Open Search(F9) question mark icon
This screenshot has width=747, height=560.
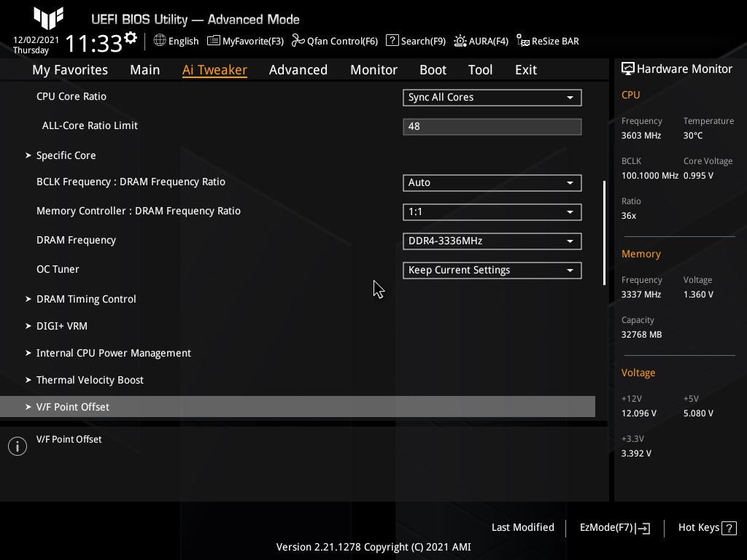(x=392, y=41)
